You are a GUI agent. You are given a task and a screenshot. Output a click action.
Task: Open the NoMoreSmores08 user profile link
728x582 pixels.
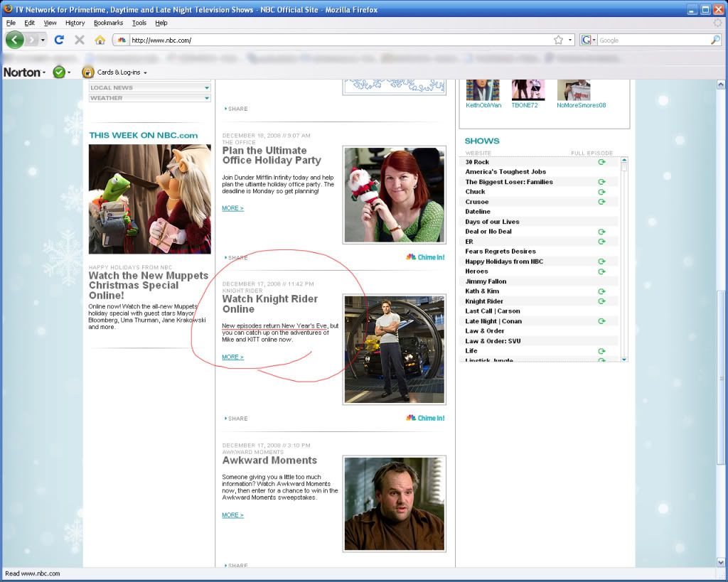pos(582,105)
